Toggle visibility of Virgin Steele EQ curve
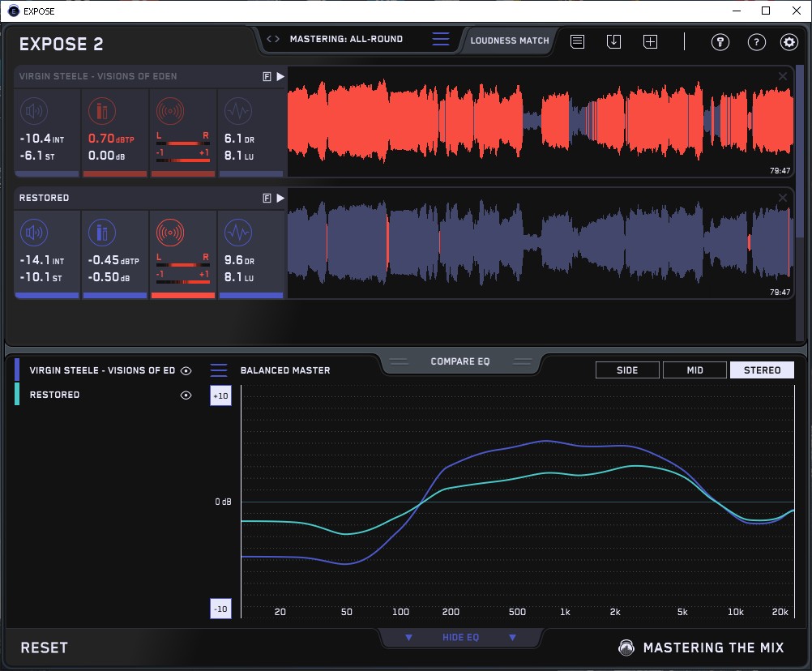This screenshot has width=812, height=671. coord(186,370)
